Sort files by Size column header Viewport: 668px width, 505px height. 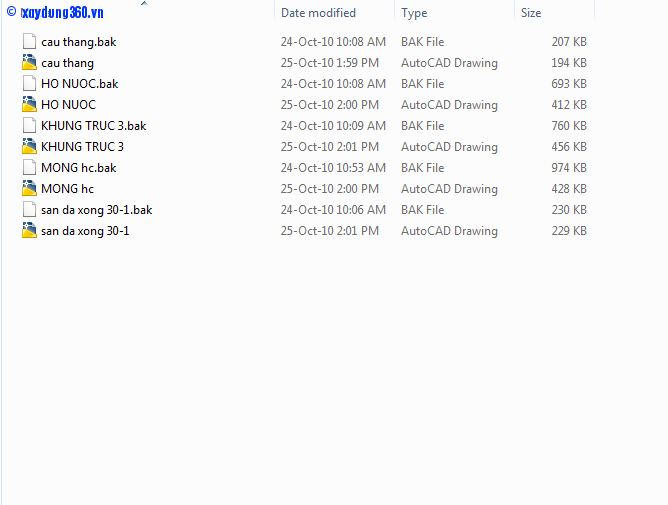coord(531,13)
